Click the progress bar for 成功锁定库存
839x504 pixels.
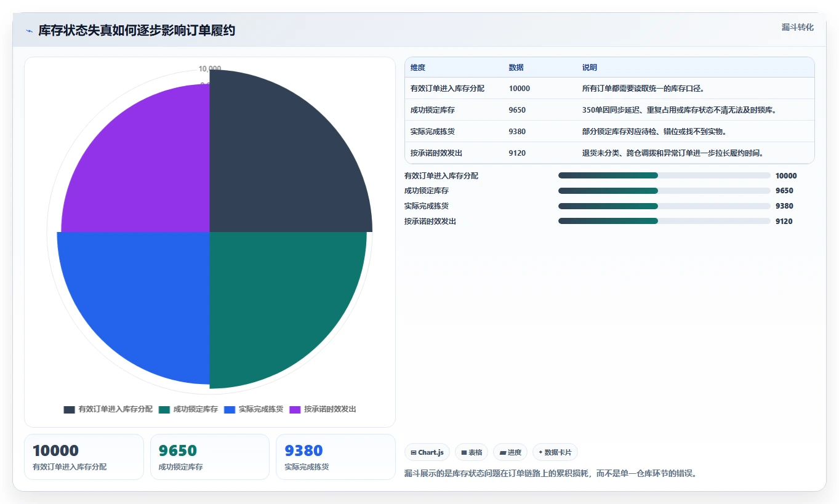(x=664, y=191)
